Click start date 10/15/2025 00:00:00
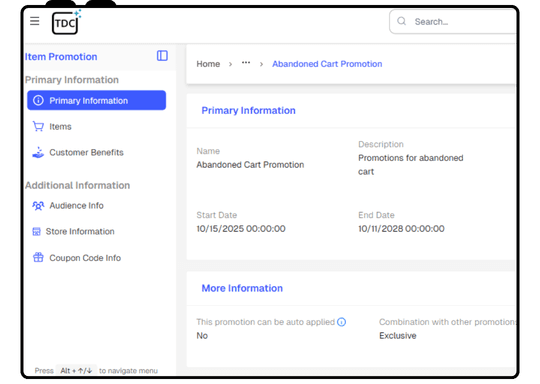Viewport: 540px width, 384px height. tap(241, 229)
